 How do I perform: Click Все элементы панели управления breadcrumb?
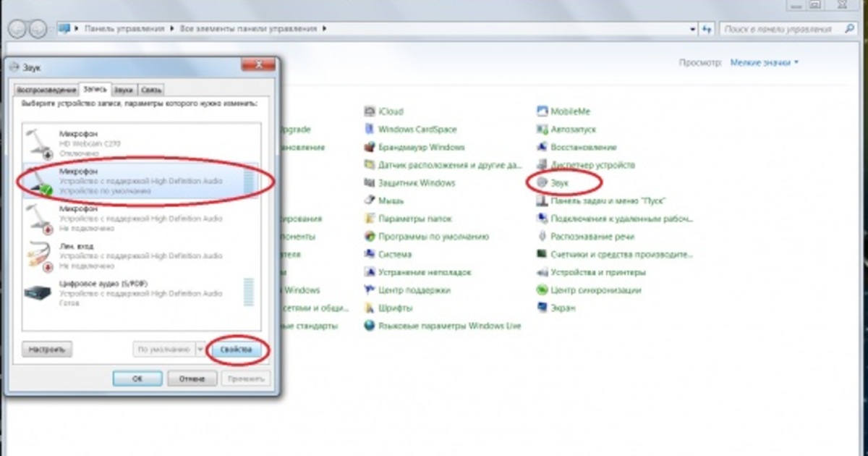point(248,29)
